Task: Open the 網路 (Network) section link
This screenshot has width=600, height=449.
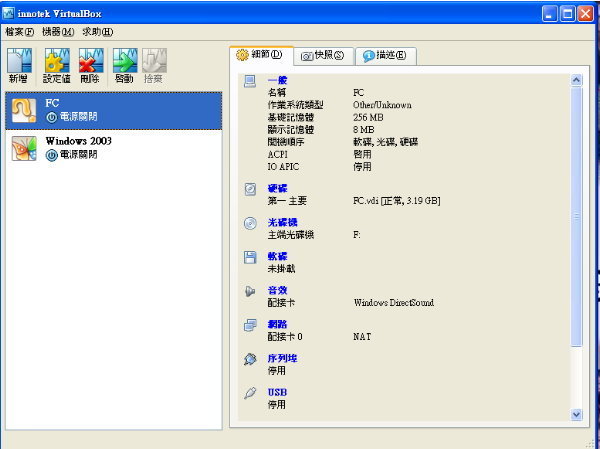Action: (x=277, y=324)
